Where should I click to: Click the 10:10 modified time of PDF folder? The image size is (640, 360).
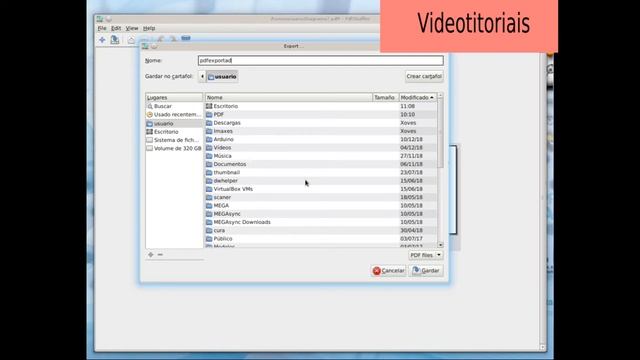407,114
